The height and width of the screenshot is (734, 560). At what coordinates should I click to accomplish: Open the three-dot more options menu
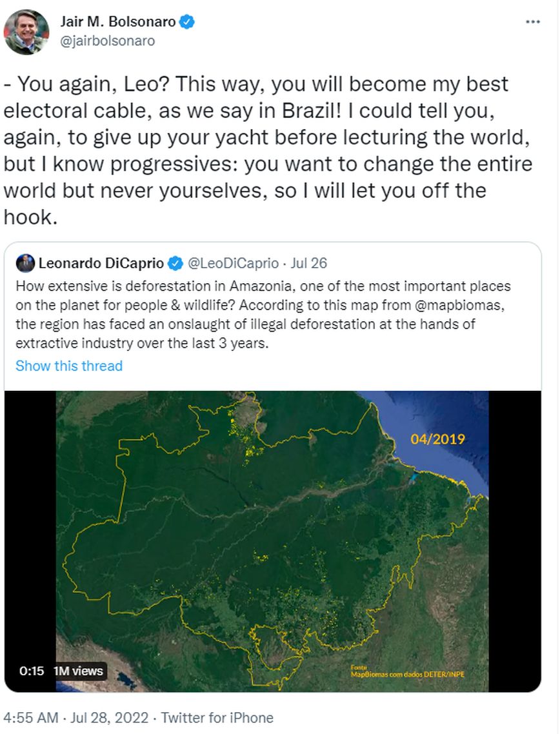[x=532, y=22]
